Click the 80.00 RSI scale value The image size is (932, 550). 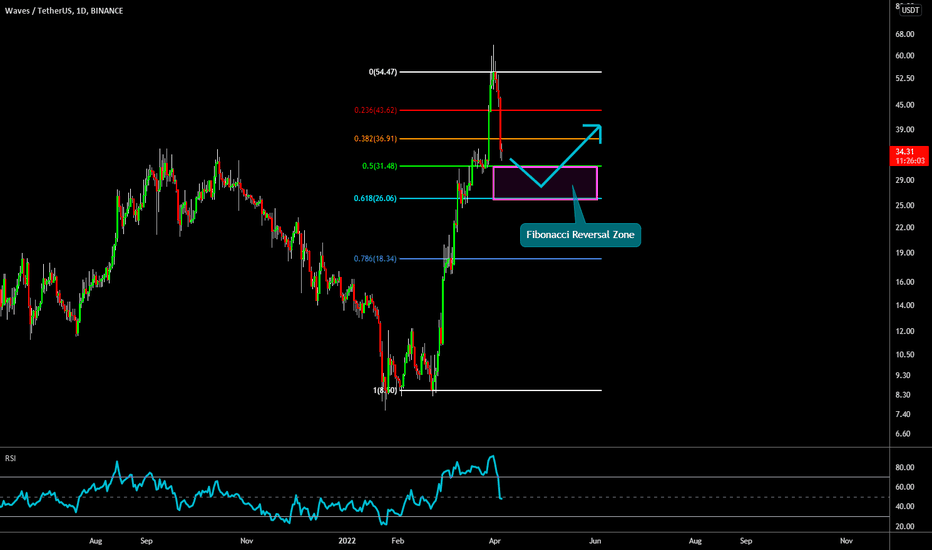click(x=905, y=468)
